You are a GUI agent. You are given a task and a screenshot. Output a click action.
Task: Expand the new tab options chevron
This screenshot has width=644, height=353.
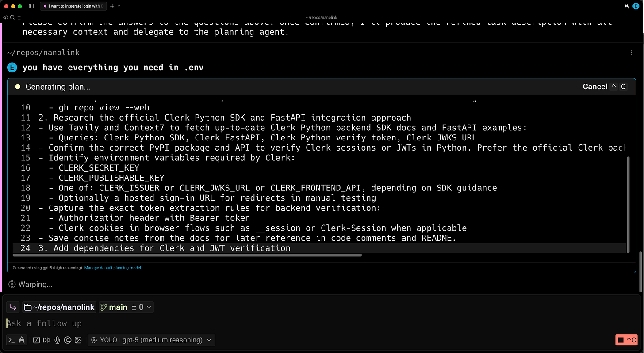(x=119, y=6)
